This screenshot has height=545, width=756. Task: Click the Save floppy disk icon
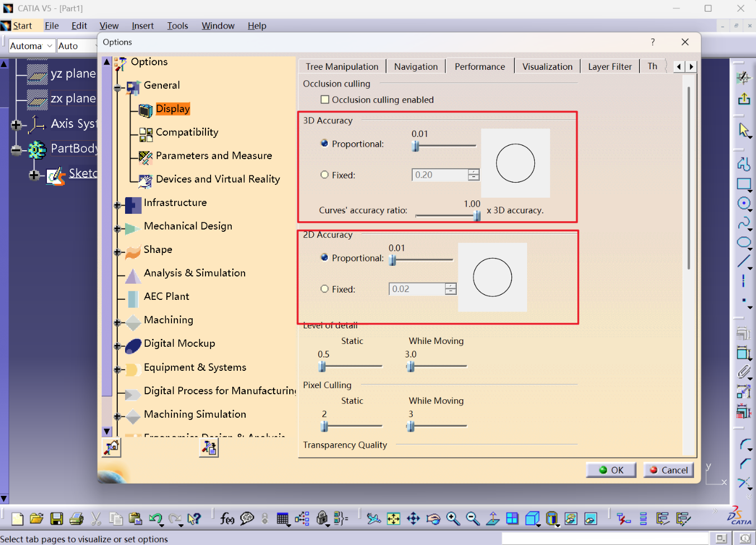[56, 519]
